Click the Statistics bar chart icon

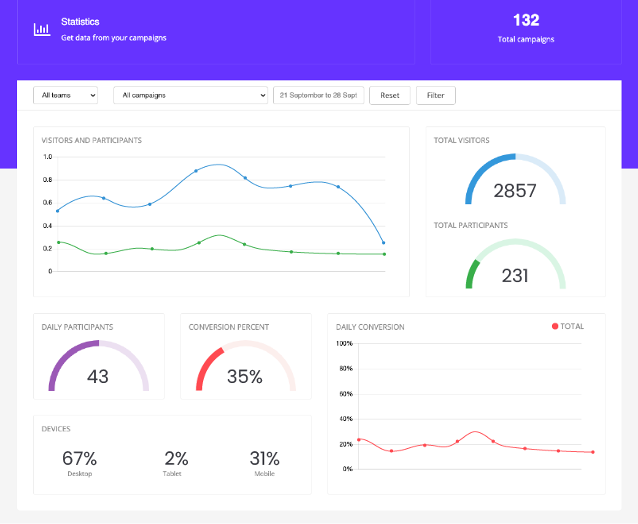pos(41,29)
